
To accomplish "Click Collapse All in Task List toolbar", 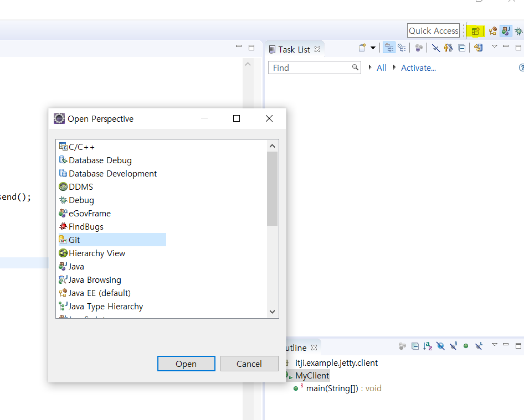I will [462, 48].
